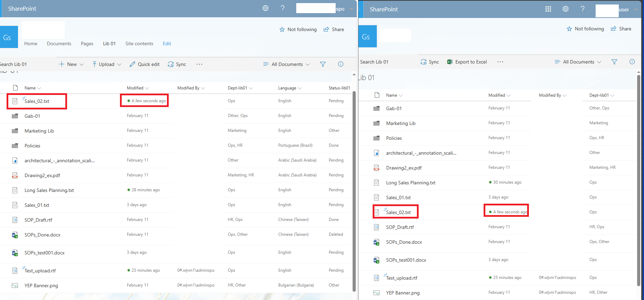
Task: Open All Documents view dropdown in left window
Action: [x=287, y=64]
